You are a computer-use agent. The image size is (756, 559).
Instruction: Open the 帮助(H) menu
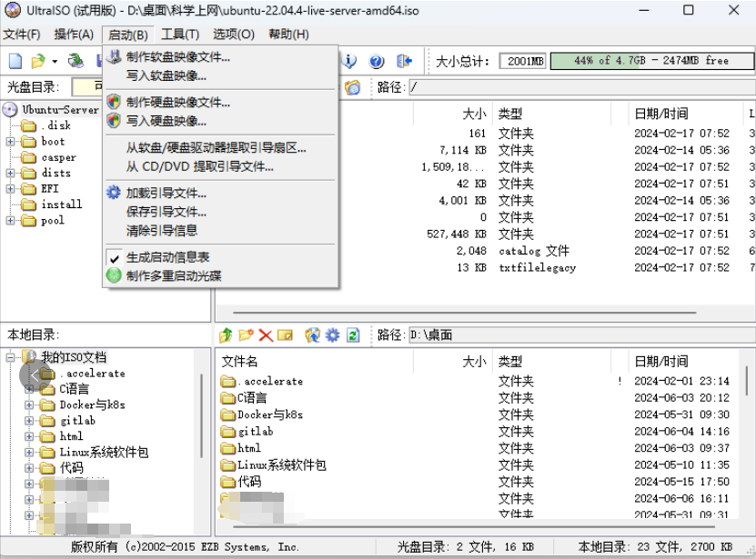288,35
